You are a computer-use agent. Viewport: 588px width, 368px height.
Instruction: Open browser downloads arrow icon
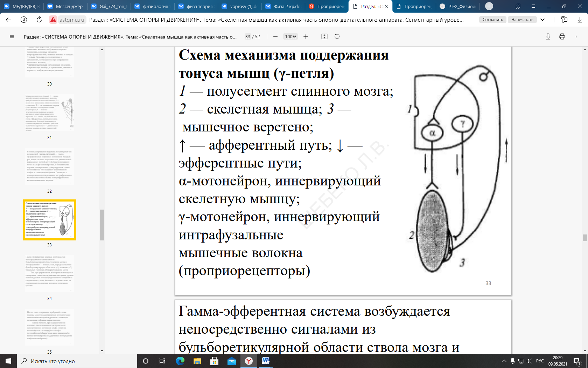pyautogui.click(x=580, y=20)
